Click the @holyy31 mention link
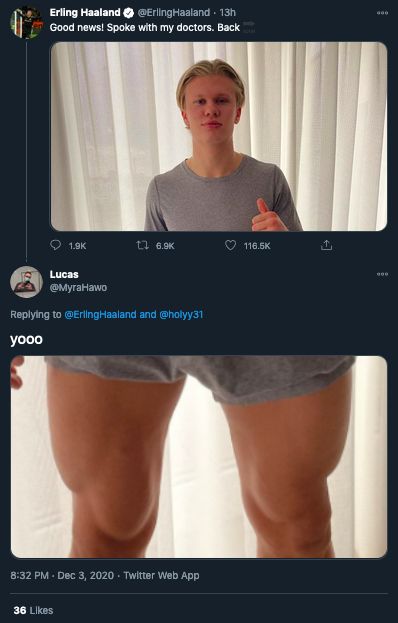This screenshot has width=398, height=623. pyautogui.click(x=181, y=315)
